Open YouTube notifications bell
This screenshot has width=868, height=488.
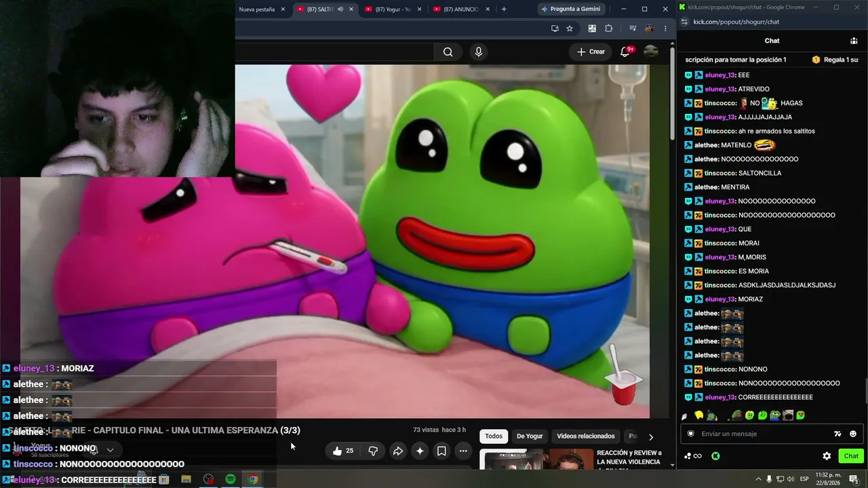pos(625,52)
